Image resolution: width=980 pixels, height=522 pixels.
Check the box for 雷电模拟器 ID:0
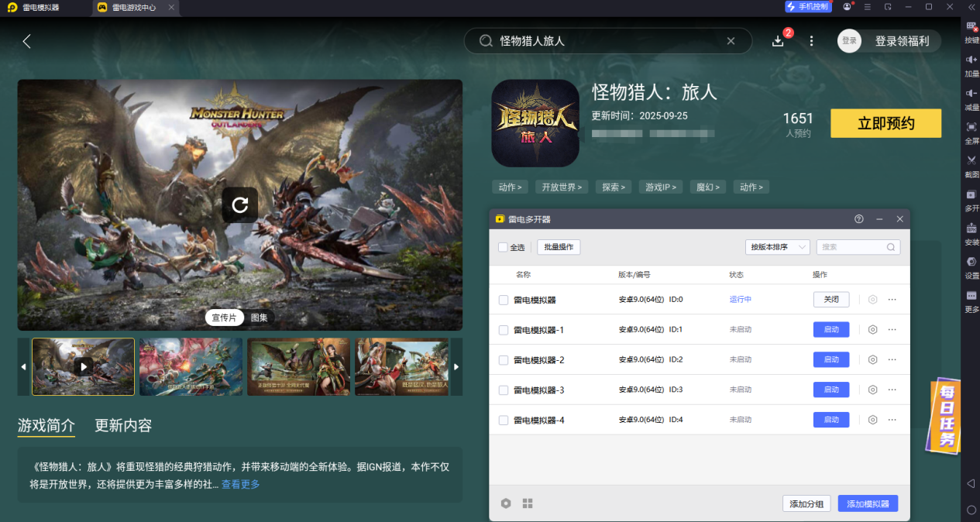click(x=504, y=300)
